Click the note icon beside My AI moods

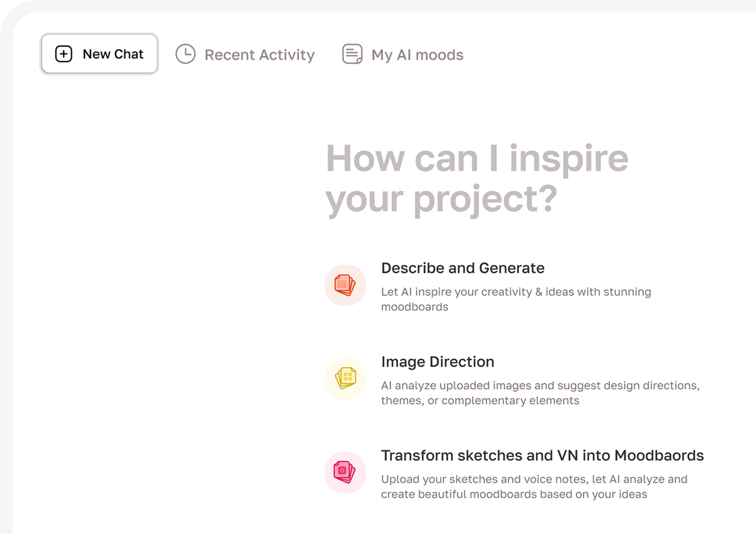click(x=352, y=54)
